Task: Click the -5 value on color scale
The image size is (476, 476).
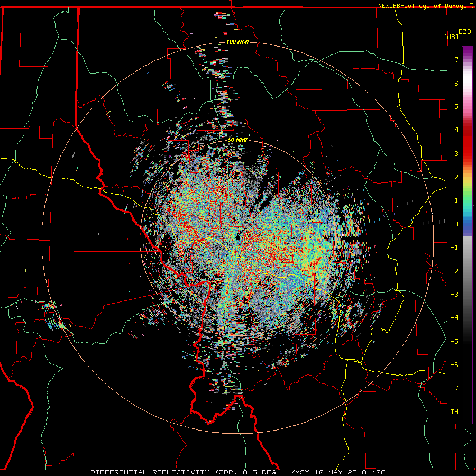Action: [454, 342]
